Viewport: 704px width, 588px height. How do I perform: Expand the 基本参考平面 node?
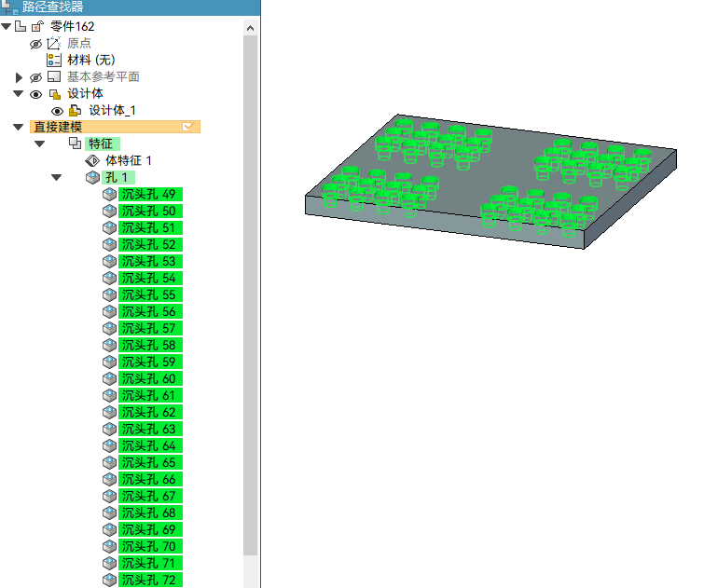(19, 77)
